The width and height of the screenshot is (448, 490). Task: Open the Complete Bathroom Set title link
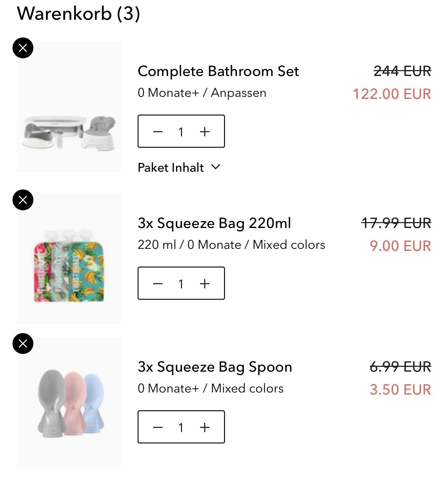tap(218, 71)
